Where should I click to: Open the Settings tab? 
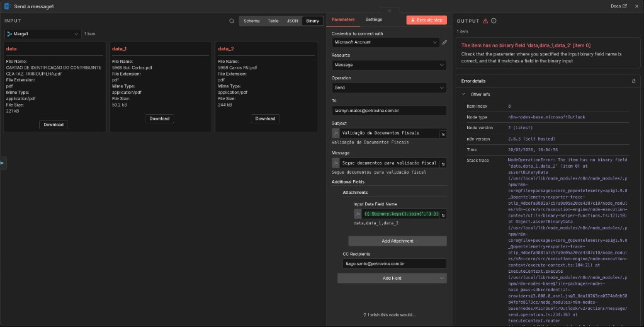click(373, 20)
